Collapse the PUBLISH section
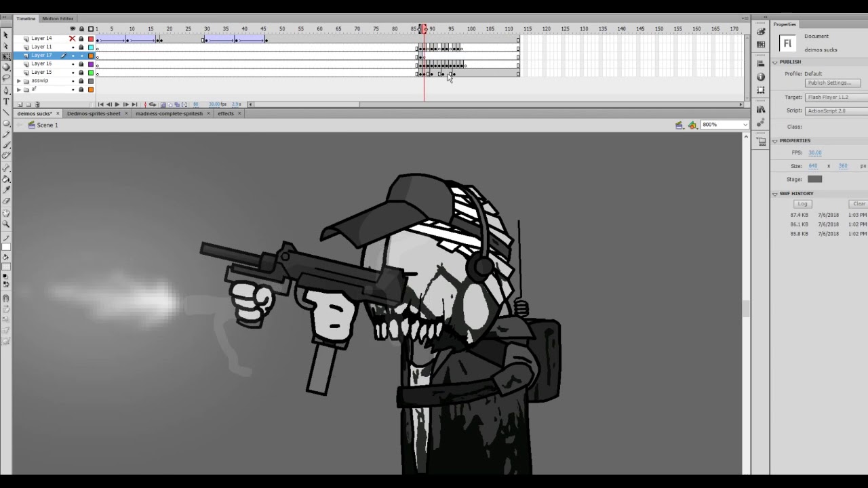This screenshot has height=488, width=868. 775,62
